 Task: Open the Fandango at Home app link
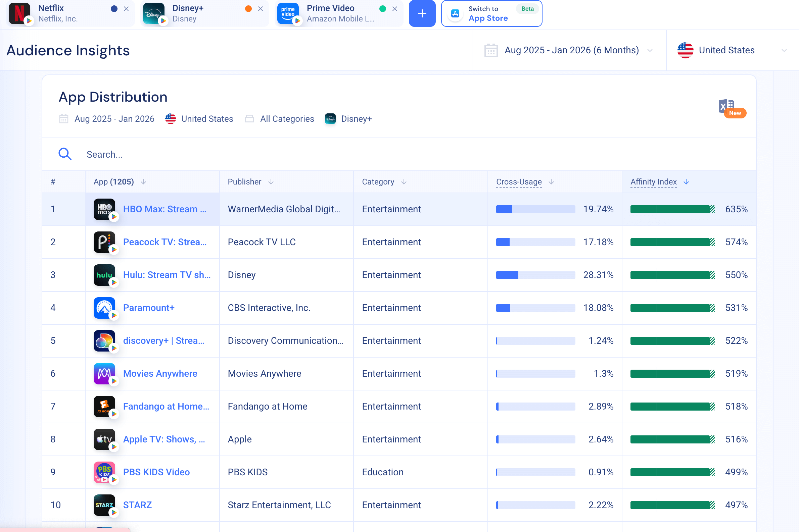tap(166, 407)
